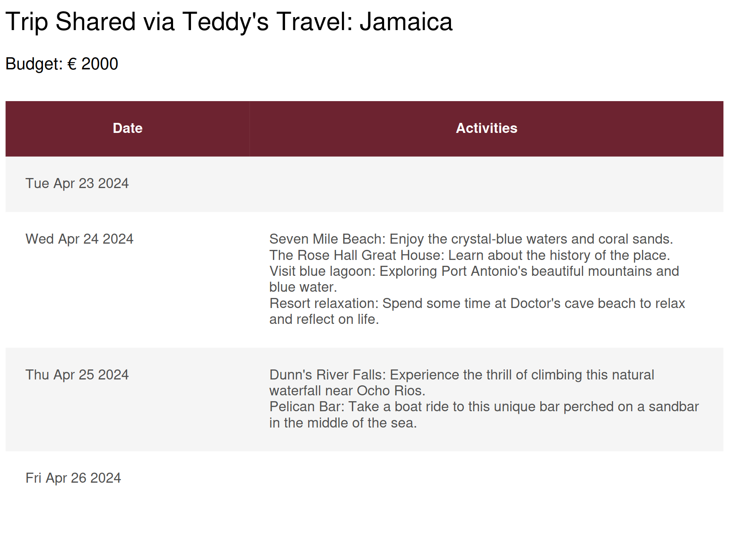
Task: Click the Dunn's River Falls activity
Action: coord(461,375)
